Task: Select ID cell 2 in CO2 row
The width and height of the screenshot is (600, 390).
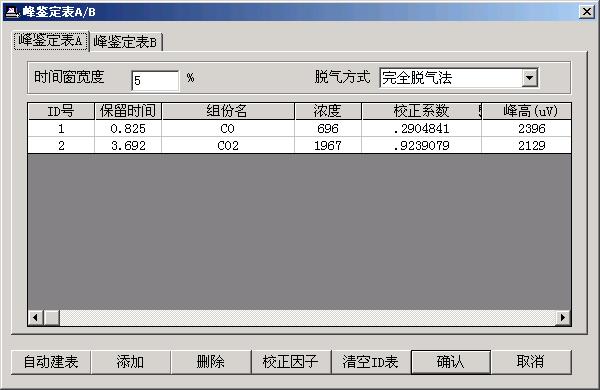Action: point(61,145)
